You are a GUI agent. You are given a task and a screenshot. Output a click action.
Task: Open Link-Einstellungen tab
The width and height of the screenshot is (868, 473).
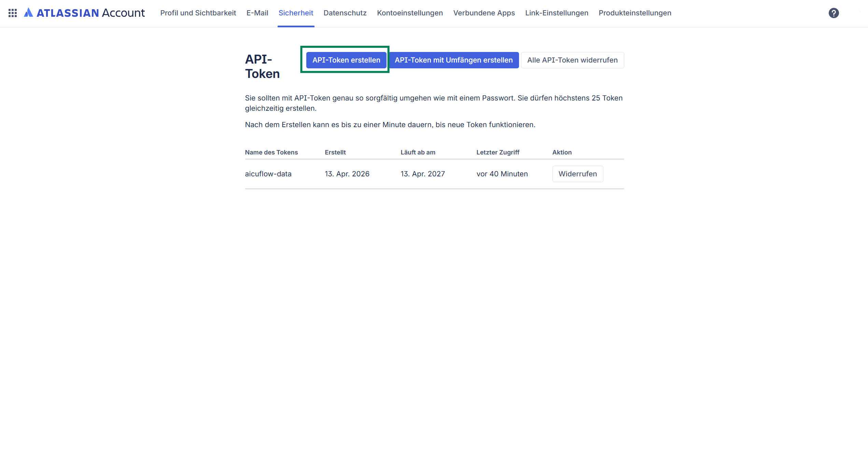tap(557, 13)
